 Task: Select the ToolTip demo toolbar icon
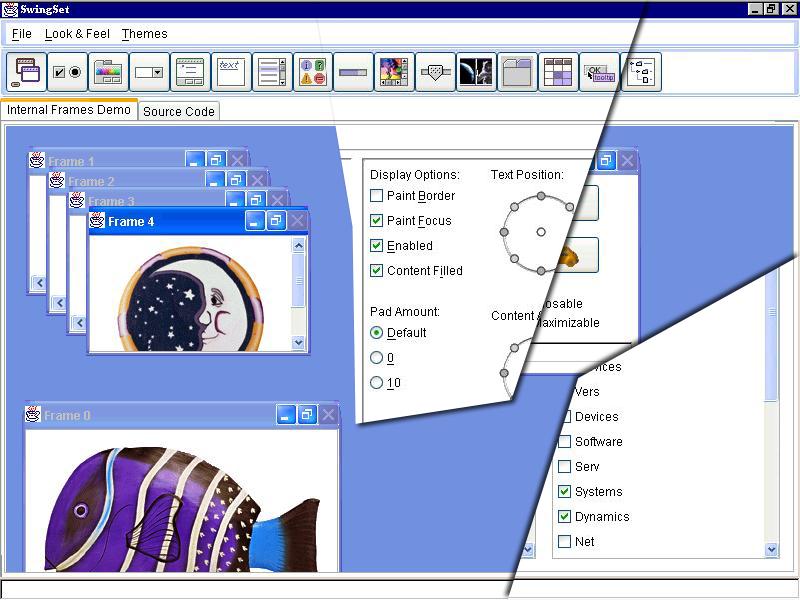599,72
